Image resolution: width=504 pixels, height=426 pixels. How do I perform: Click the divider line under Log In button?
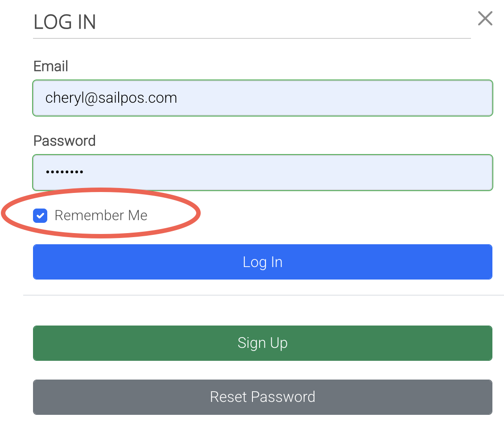coord(263,295)
